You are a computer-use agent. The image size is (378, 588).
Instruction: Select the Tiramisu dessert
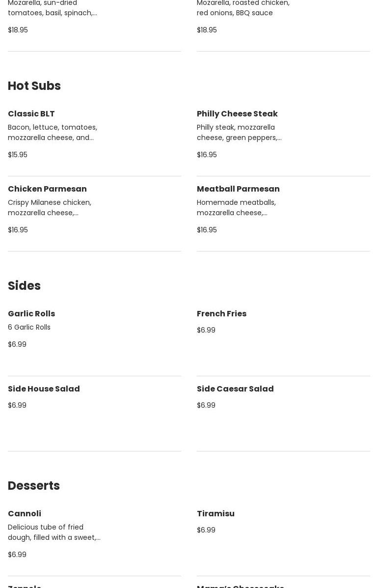[x=216, y=513]
